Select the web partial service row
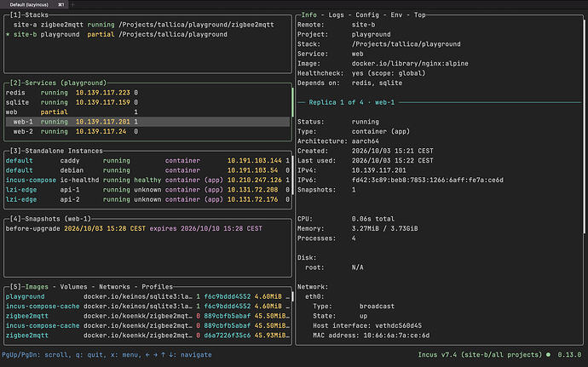Screen dimensions: 588x367 147,112
